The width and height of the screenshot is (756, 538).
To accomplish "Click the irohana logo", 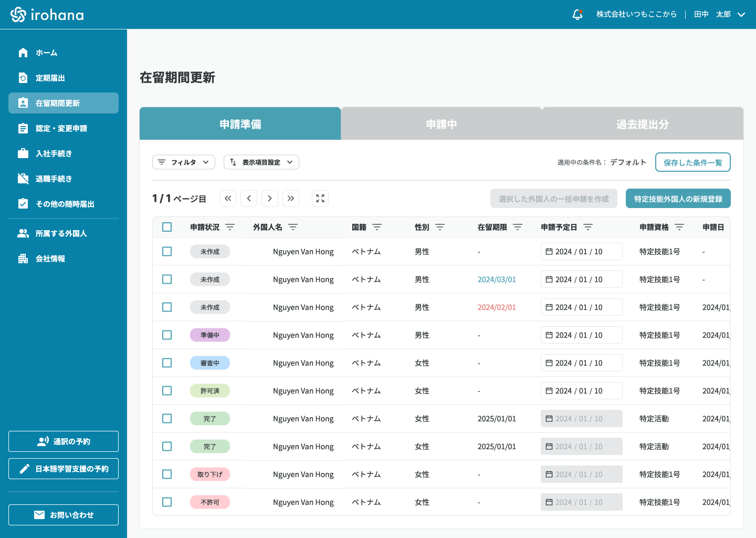I will (47, 15).
